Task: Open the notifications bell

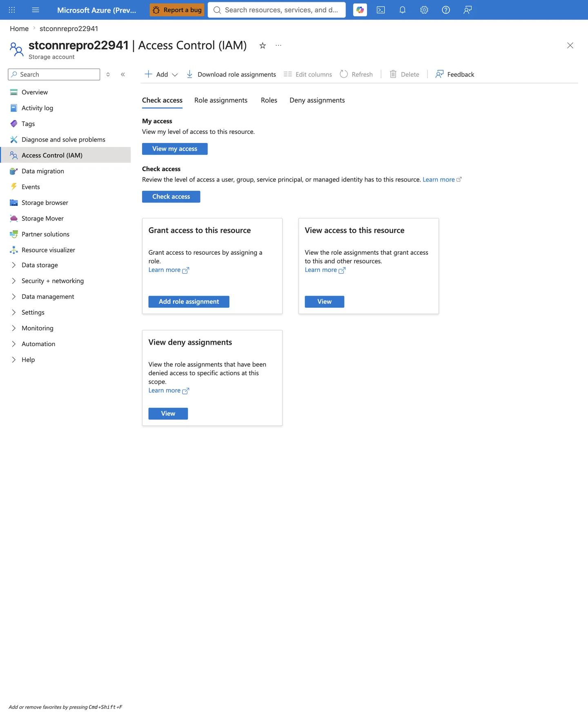Action: [x=403, y=10]
